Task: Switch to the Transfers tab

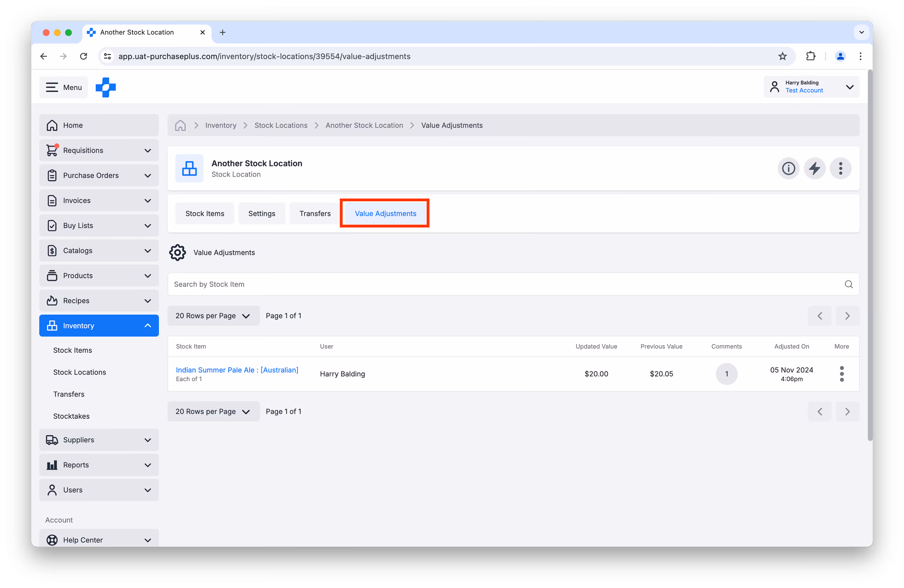Action: (315, 214)
